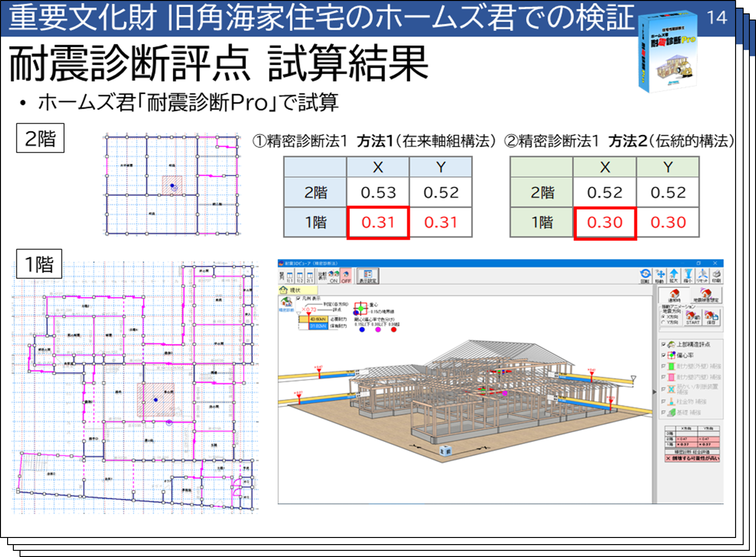Click the slide number 14

click(x=716, y=18)
